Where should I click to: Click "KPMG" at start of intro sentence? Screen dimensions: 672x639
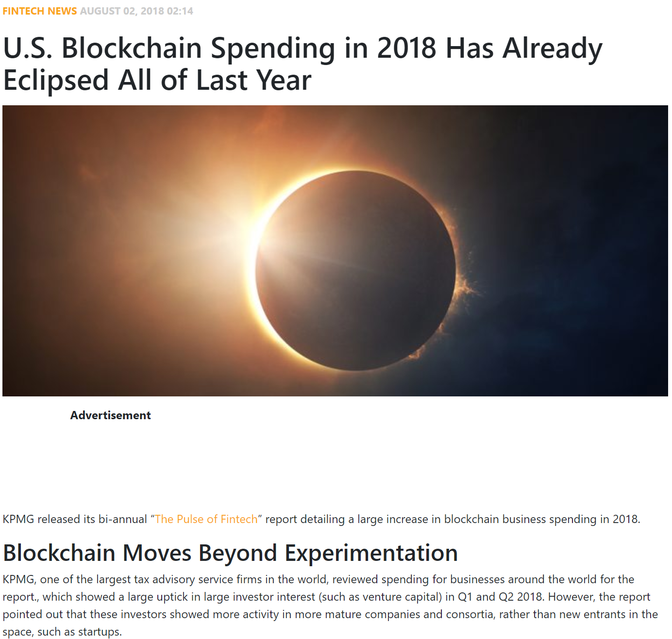click(18, 519)
